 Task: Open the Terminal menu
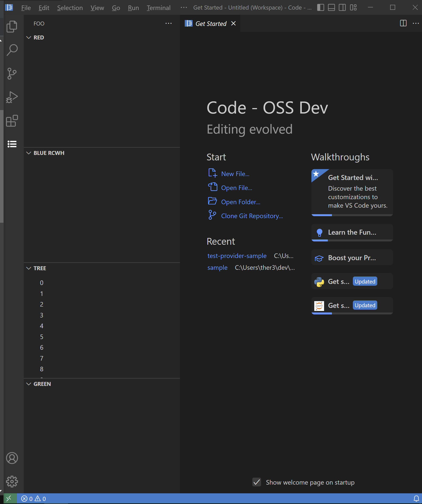click(x=159, y=8)
